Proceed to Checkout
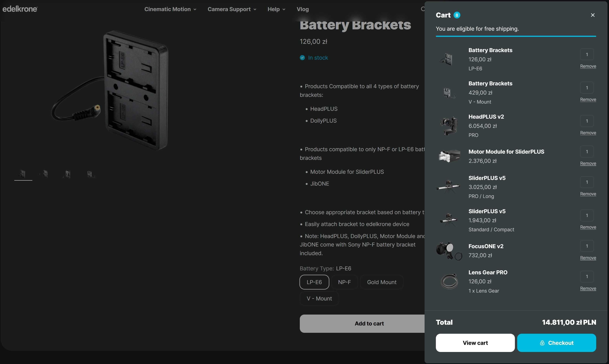Viewport: 609px width, 364px height. (x=556, y=343)
